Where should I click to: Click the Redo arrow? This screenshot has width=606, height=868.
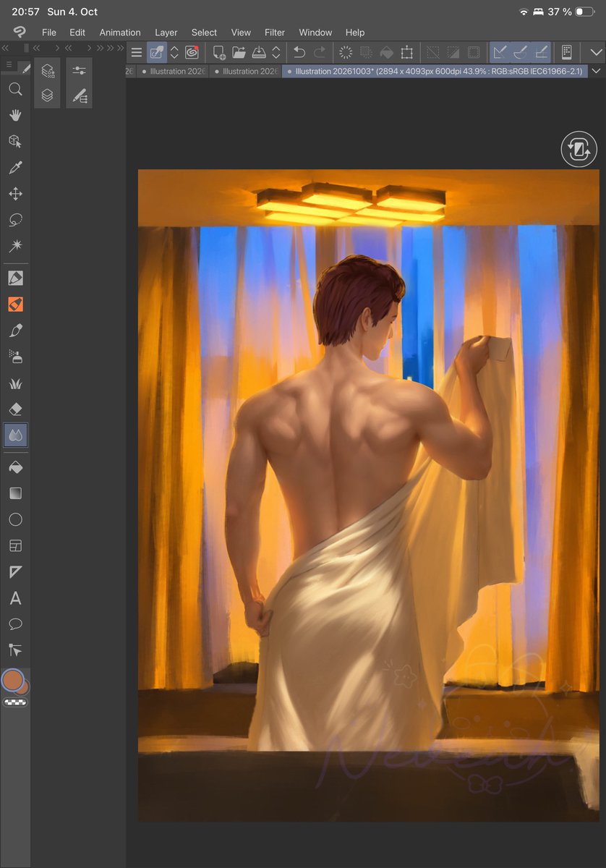319,52
